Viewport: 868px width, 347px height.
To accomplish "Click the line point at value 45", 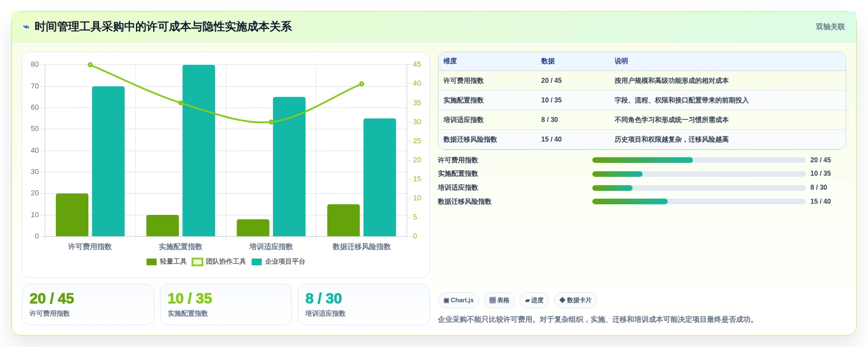I will click(x=90, y=65).
